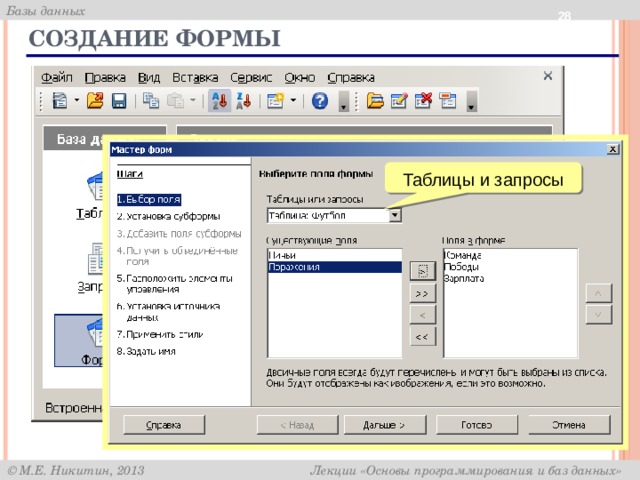Close the Мастер форм dialog

coord(613,149)
